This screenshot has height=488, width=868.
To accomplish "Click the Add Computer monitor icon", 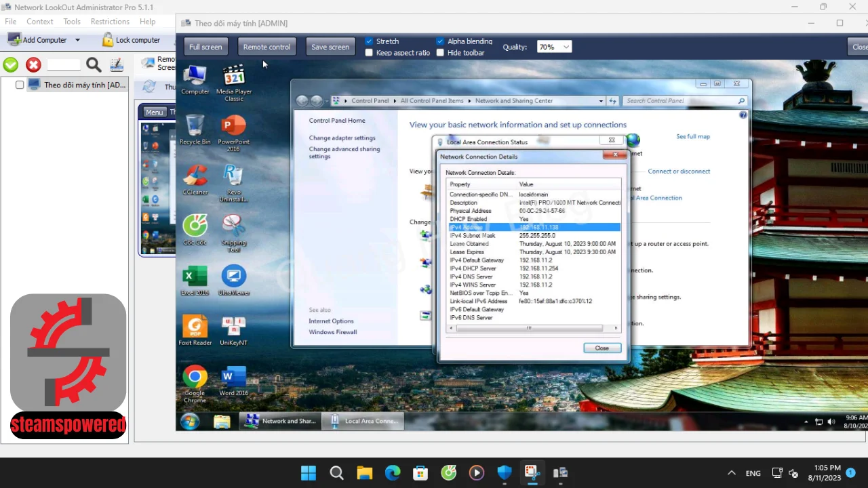I will point(14,40).
